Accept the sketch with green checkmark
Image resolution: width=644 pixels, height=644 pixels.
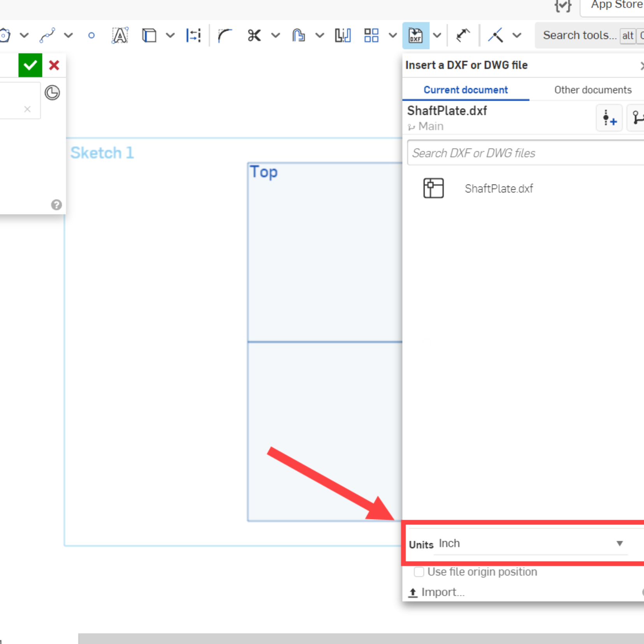[30, 65]
